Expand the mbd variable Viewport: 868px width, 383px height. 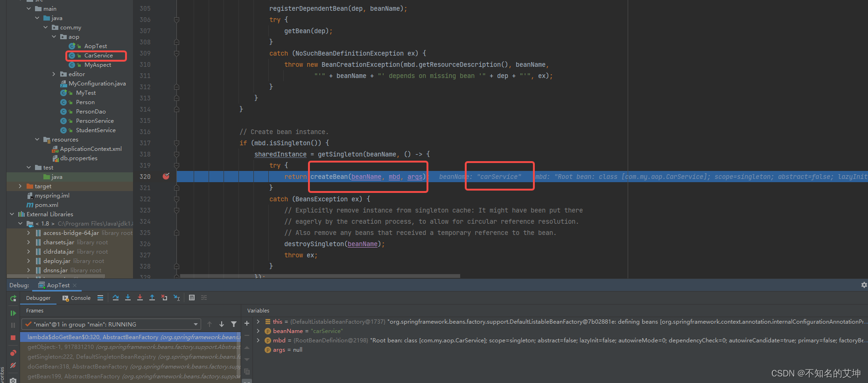click(x=258, y=340)
